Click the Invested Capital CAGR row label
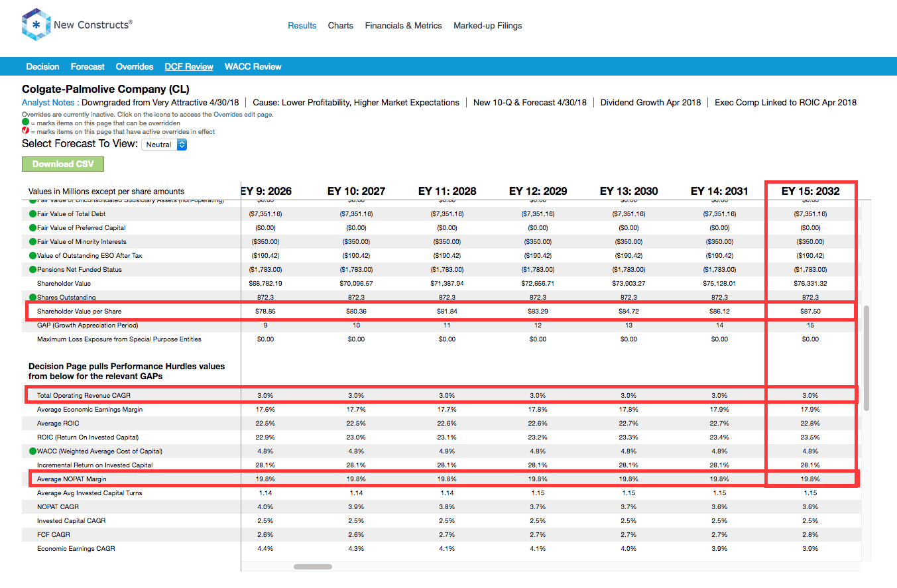Screen dimensions: 897x588 click(x=71, y=521)
